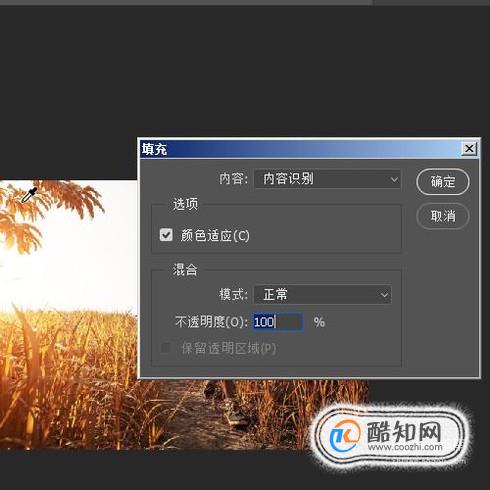Click the 颜色适应(C) label text
Image resolution: width=490 pixels, height=490 pixels.
pos(215,236)
